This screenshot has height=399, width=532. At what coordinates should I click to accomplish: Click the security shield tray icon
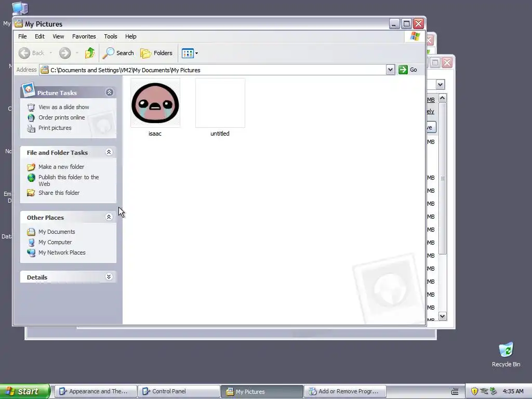(x=474, y=391)
